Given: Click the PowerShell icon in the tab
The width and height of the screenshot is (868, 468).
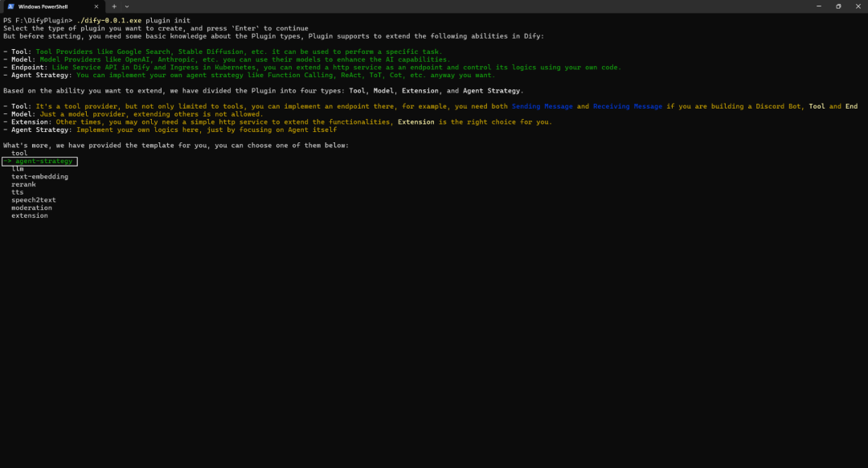Looking at the screenshot, I should [x=10, y=6].
